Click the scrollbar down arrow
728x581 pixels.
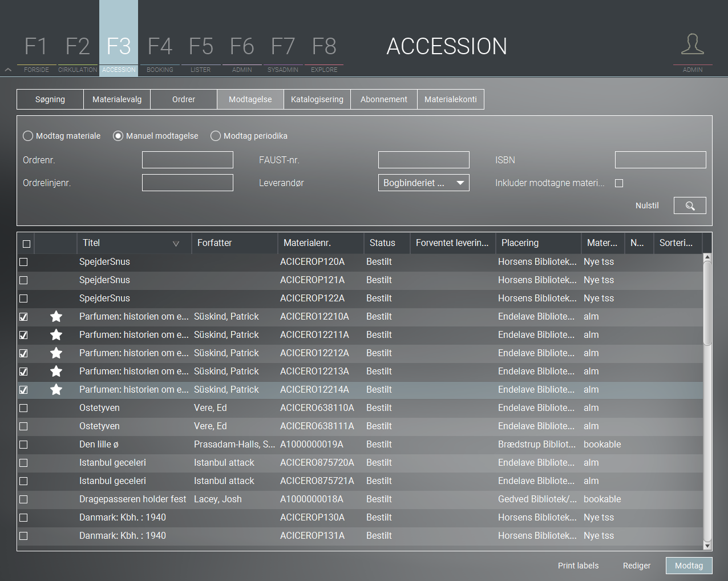tap(707, 546)
